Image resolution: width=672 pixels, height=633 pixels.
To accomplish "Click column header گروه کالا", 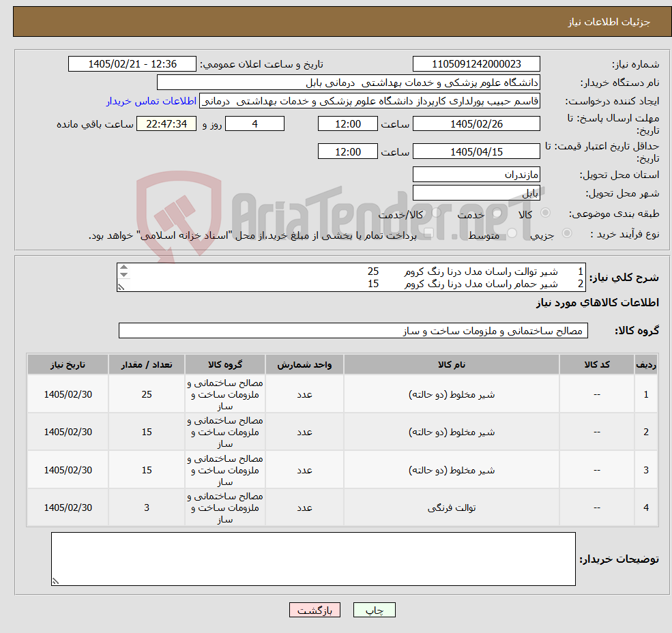I will pyautogui.click(x=225, y=364).
